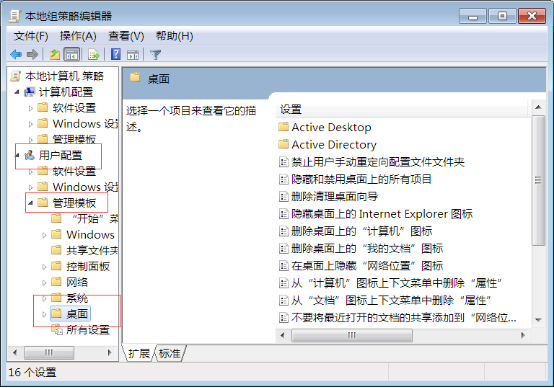Expand the 桌面 node arrow
Viewport: 554px width, 388px height.
44,314
